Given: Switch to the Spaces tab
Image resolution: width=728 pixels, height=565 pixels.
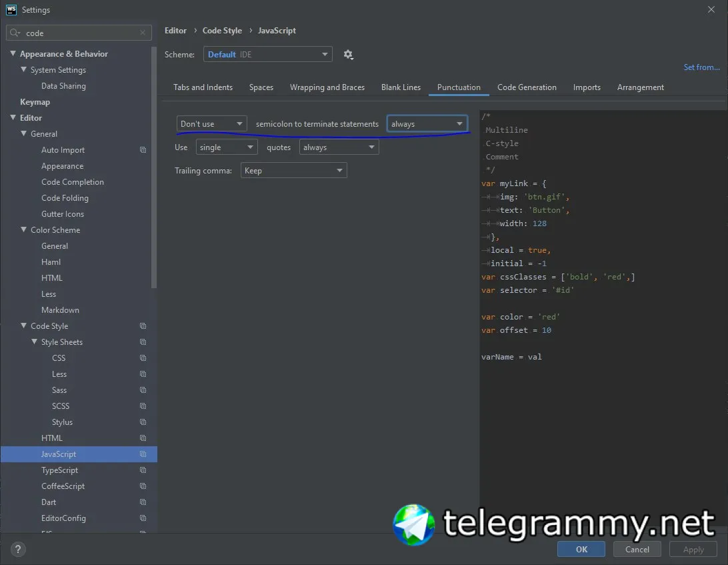Looking at the screenshot, I should coord(261,87).
